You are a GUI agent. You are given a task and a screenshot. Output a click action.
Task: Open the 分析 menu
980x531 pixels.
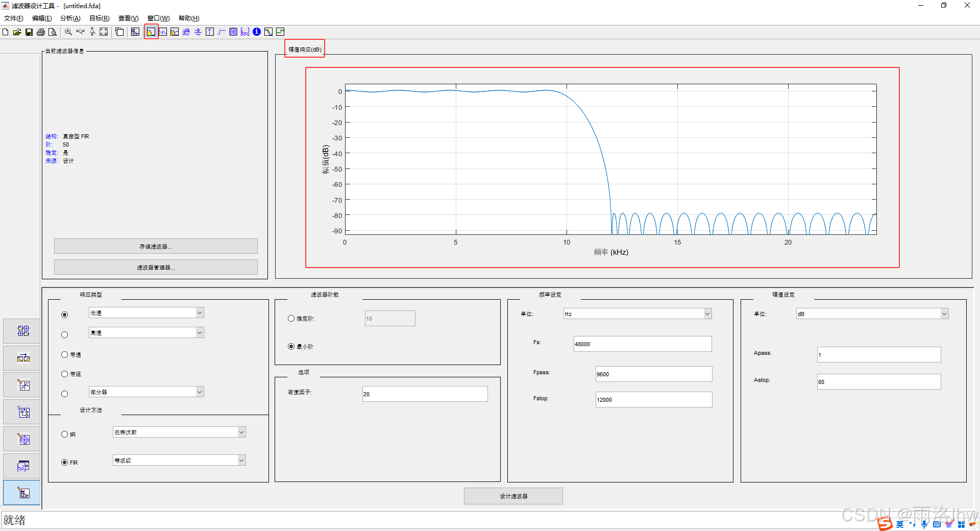pyautogui.click(x=70, y=18)
